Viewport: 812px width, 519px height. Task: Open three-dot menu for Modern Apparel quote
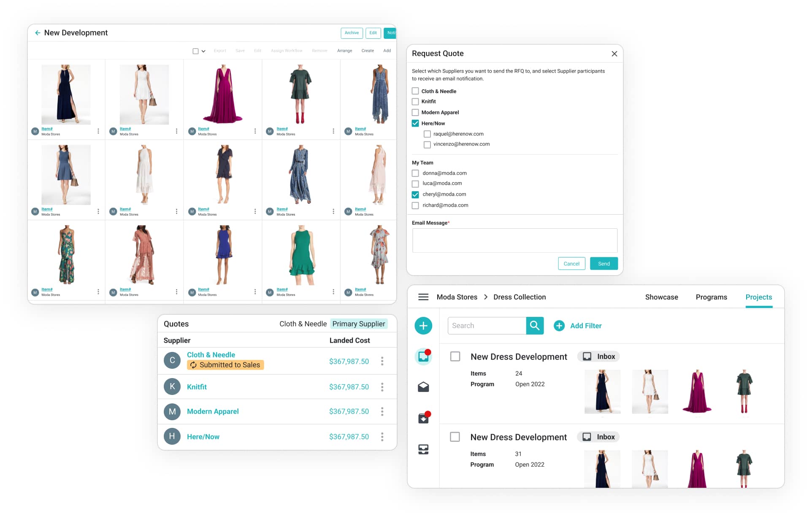click(x=382, y=411)
